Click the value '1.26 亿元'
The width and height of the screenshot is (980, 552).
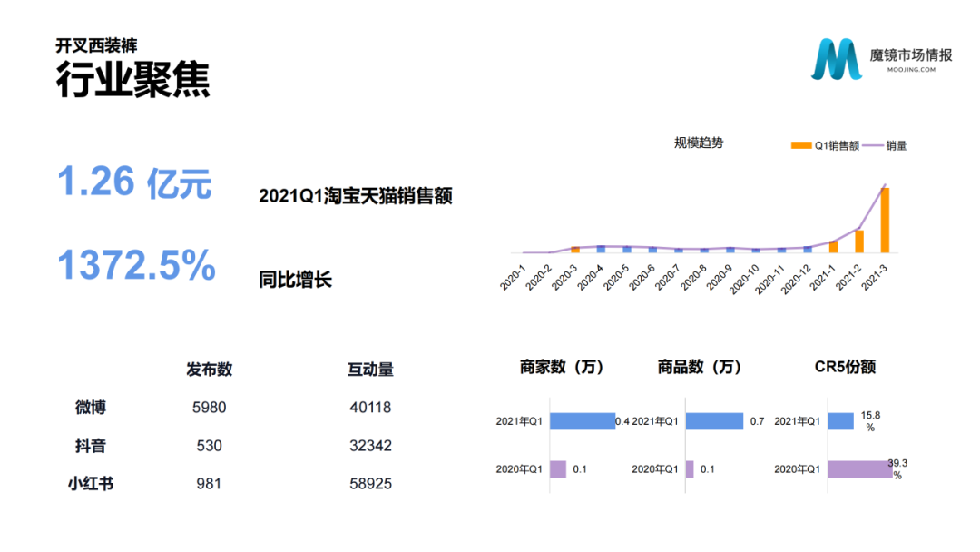click(134, 182)
